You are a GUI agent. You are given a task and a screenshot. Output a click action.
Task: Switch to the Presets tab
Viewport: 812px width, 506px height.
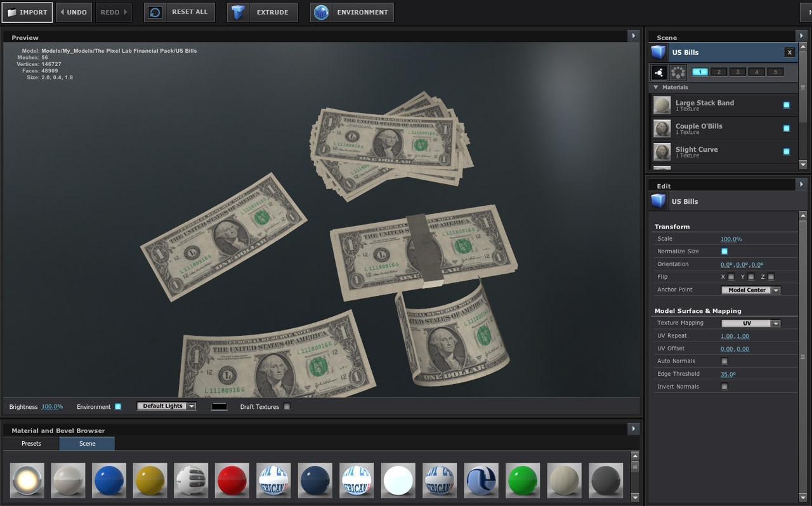point(31,444)
